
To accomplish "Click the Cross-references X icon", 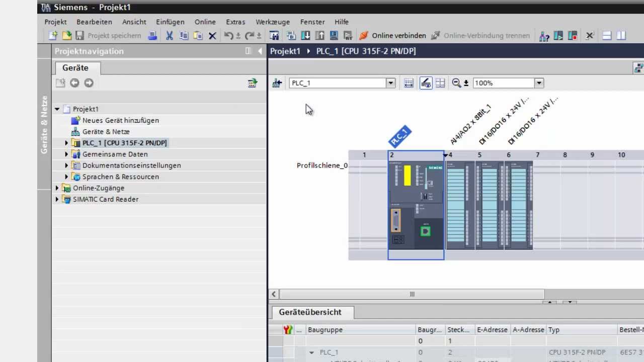I will [590, 36].
